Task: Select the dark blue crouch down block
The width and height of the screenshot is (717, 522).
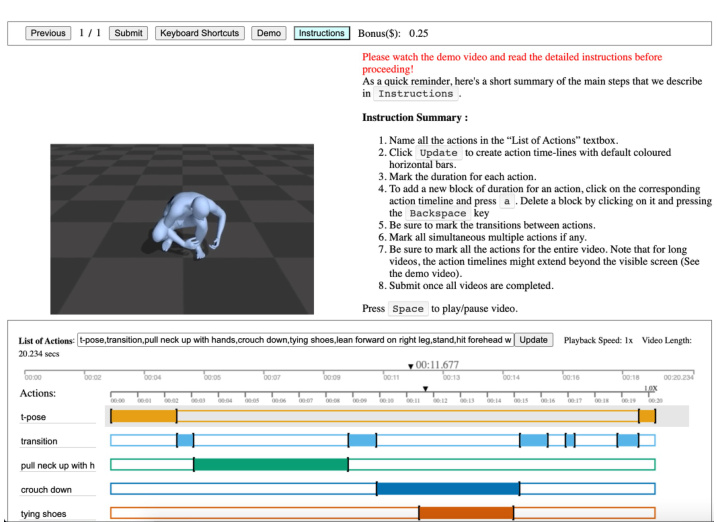Action: 447,489
